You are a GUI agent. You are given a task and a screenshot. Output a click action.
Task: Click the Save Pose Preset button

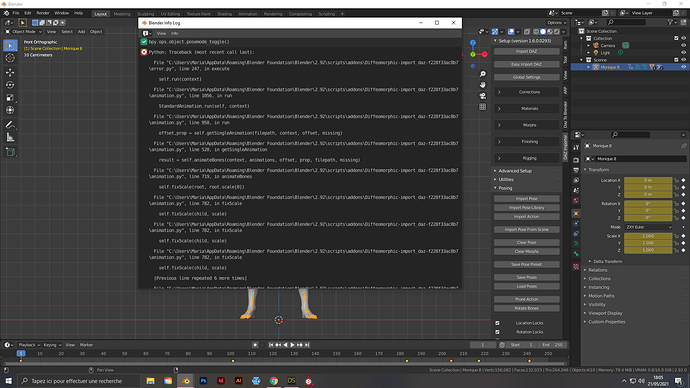coord(527,264)
